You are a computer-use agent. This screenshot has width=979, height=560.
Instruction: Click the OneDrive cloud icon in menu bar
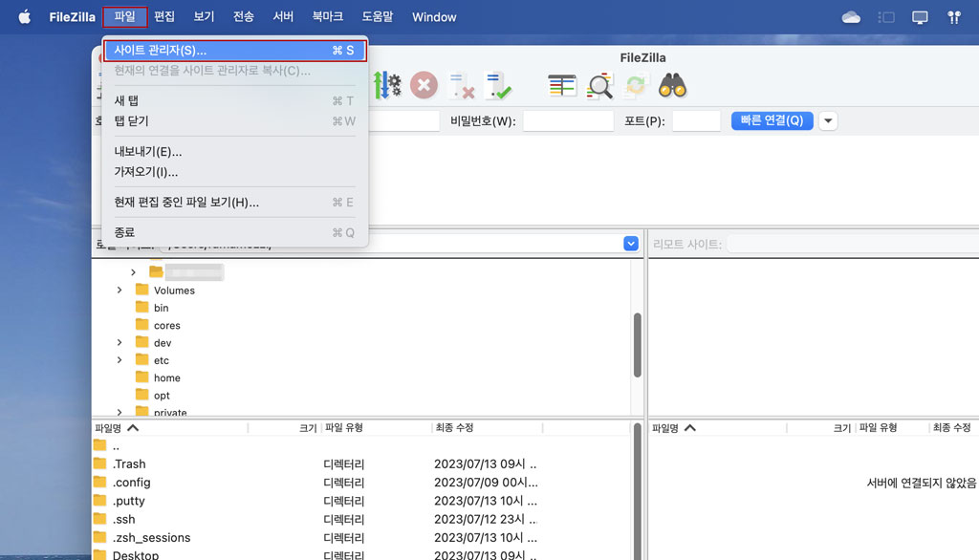851,17
